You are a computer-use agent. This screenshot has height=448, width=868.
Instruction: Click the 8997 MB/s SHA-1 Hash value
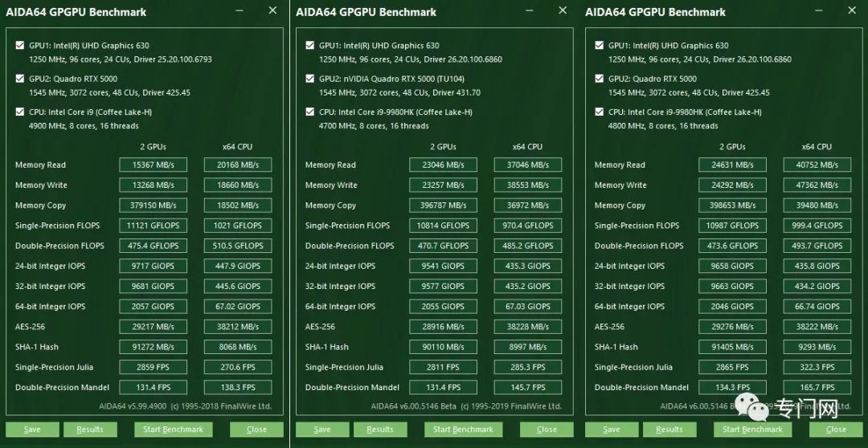[x=528, y=347]
